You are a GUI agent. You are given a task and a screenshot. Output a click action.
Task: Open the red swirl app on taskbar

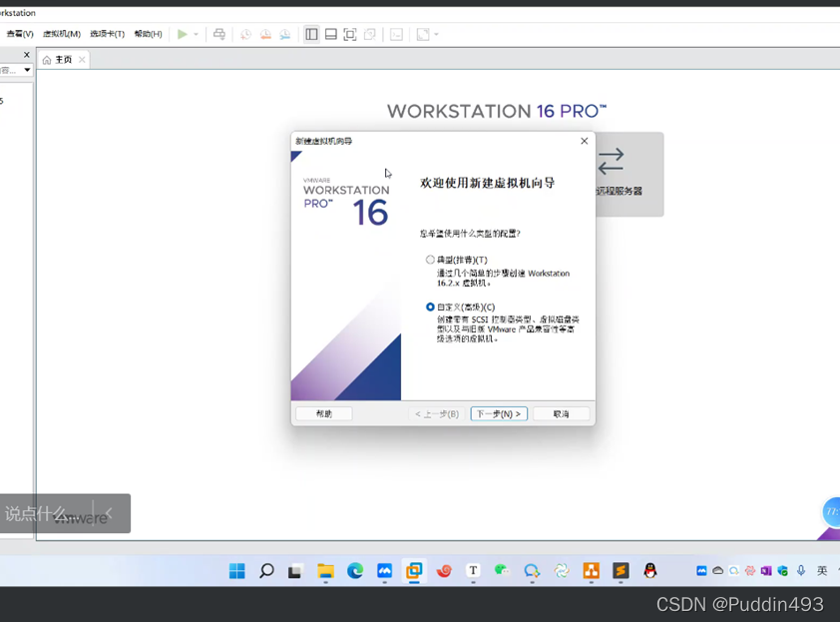point(444,571)
